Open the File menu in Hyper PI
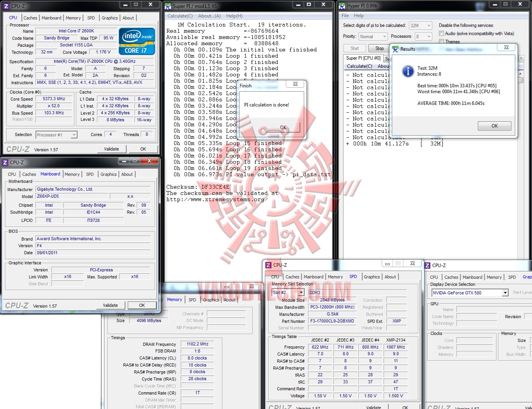The height and width of the screenshot is (409, 532). pos(345,16)
